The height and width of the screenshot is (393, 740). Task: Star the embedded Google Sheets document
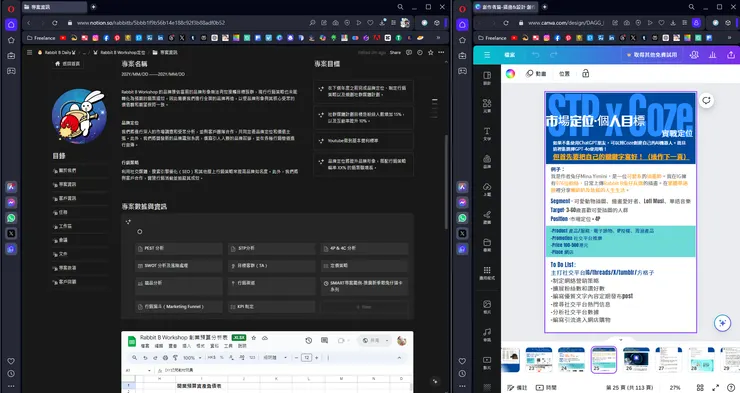coord(254,338)
